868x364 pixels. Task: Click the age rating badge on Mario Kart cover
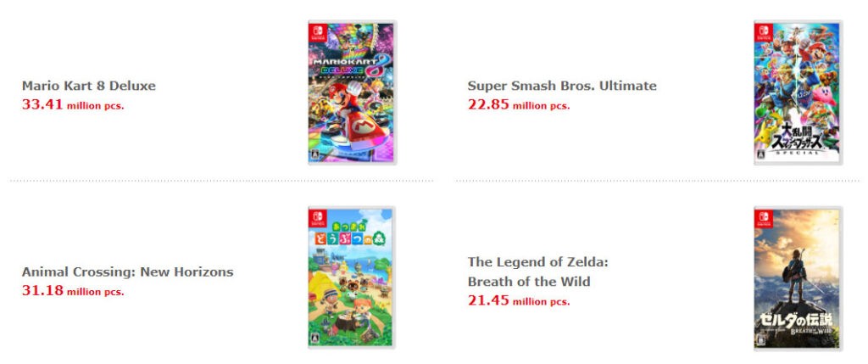click(315, 154)
